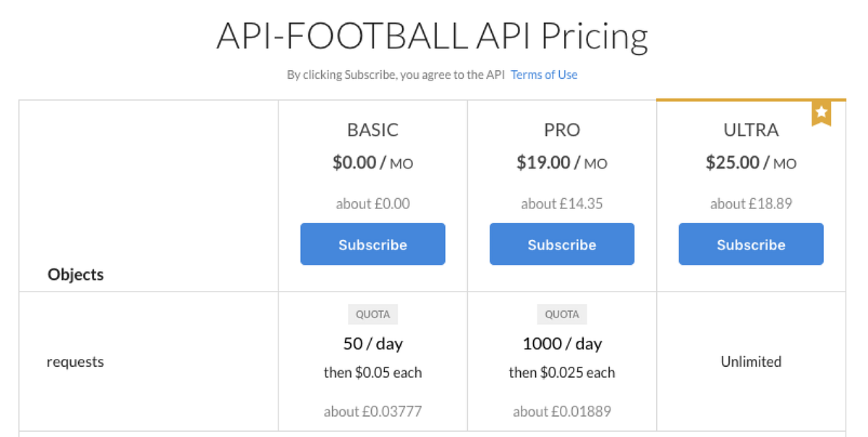Click the QUOTA badge under BASIC
This screenshot has width=868, height=437.
pos(373,314)
